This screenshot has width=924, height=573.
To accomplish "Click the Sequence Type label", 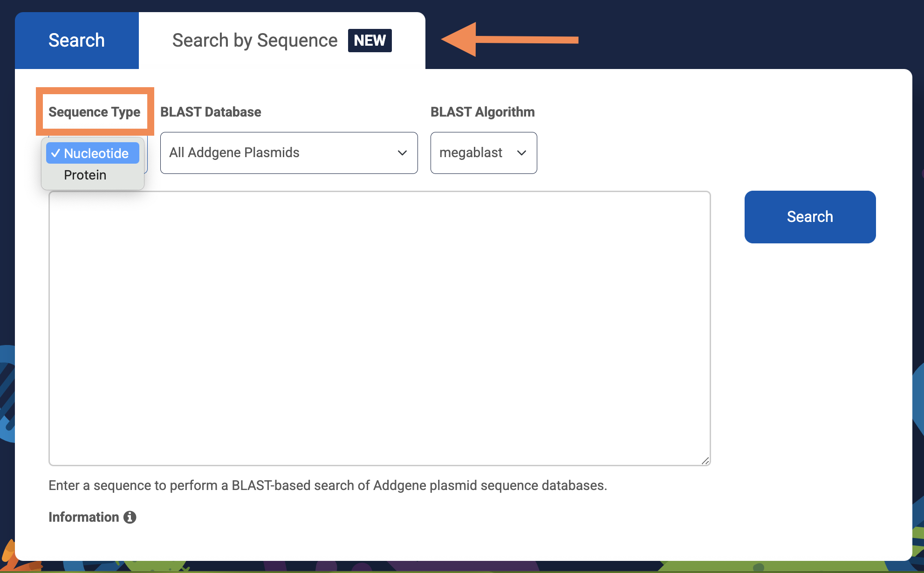I will [94, 112].
